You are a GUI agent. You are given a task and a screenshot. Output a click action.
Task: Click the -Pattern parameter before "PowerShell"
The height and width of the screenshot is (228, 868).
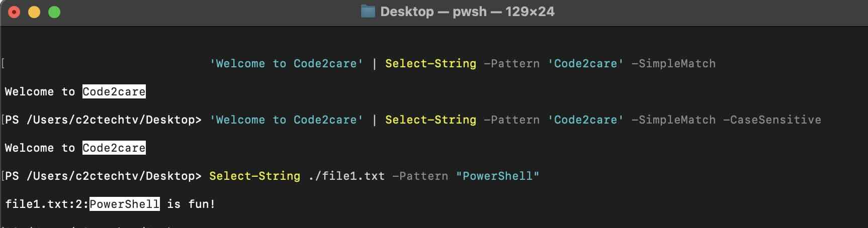(x=420, y=176)
